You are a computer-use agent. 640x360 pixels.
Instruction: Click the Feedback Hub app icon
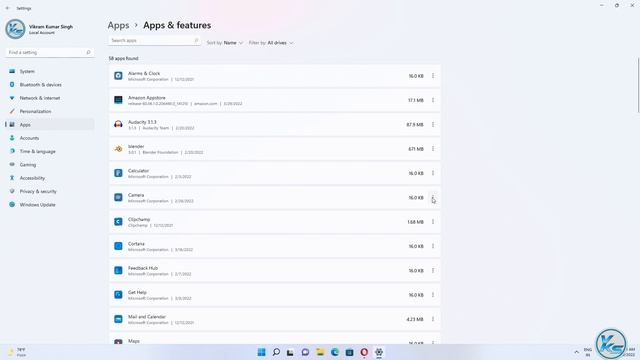tap(118, 271)
